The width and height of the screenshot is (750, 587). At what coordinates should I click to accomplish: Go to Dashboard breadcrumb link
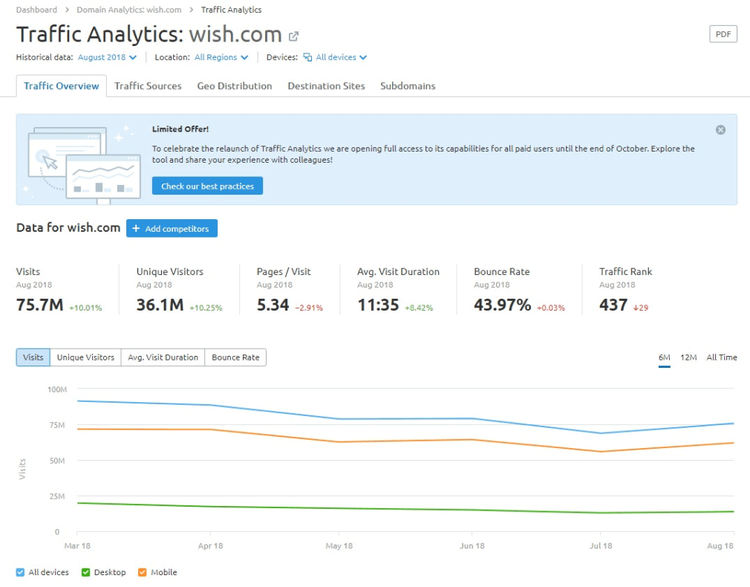tap(36, 10)
